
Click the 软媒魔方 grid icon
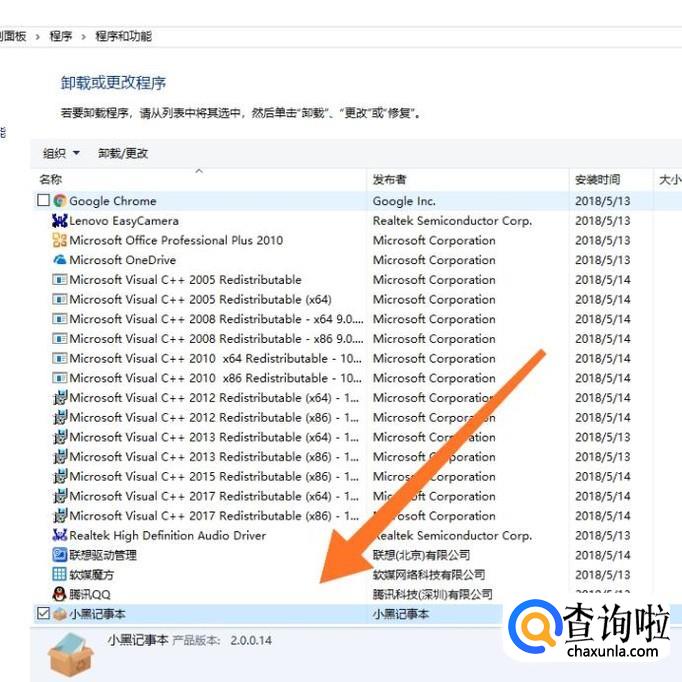(x=60, y=575)
